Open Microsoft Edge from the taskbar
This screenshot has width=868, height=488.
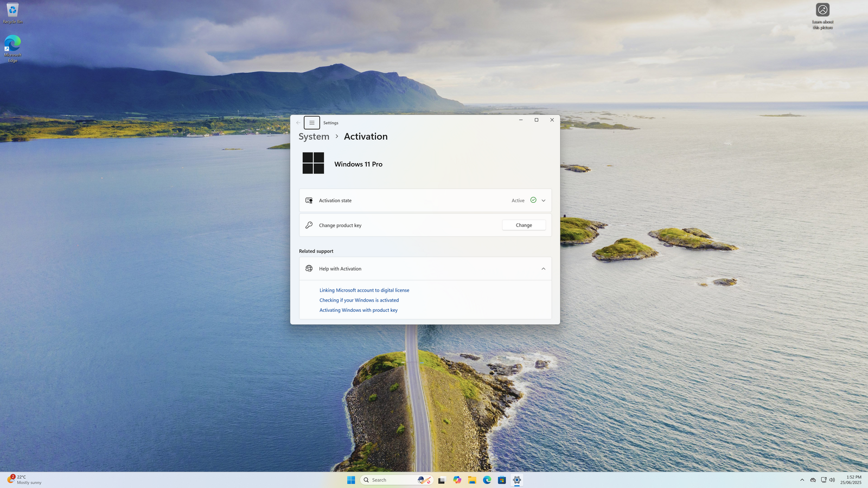click(487, 480)
